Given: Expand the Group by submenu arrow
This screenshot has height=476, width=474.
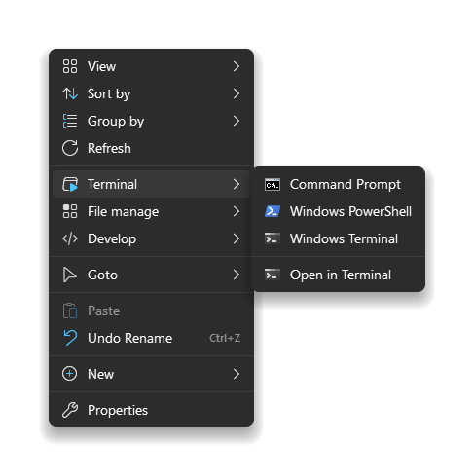Looking at the screenshot, I should [x=237, y=121].
